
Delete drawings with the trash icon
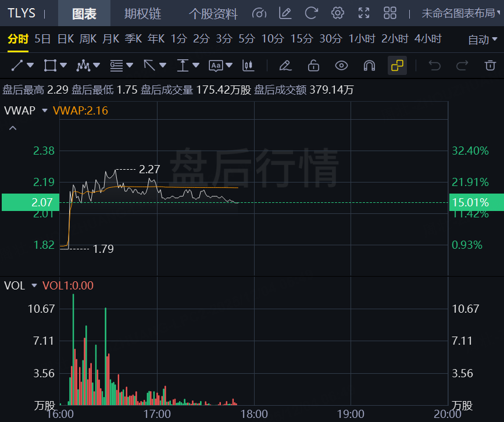(x=490, y=66)
